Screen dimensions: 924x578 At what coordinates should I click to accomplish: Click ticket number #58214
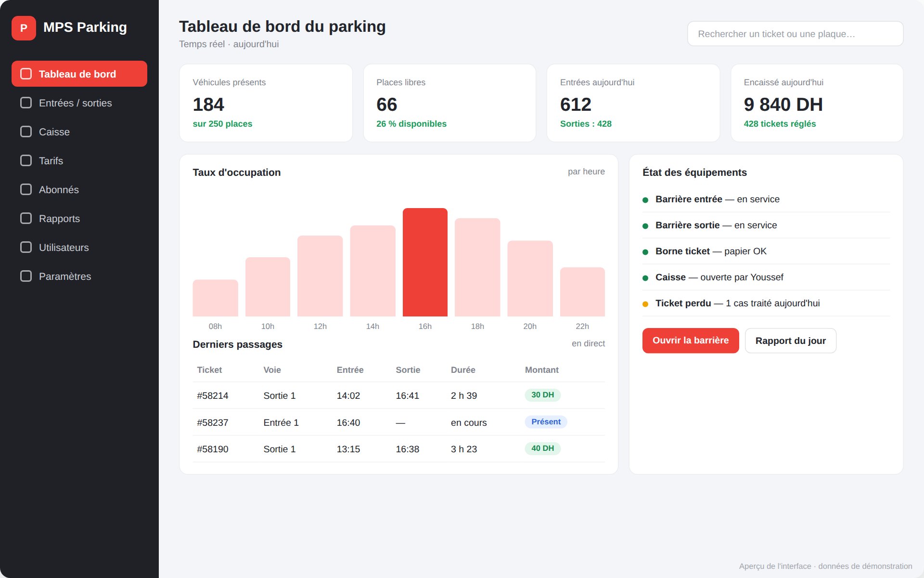tap(213, 395)
